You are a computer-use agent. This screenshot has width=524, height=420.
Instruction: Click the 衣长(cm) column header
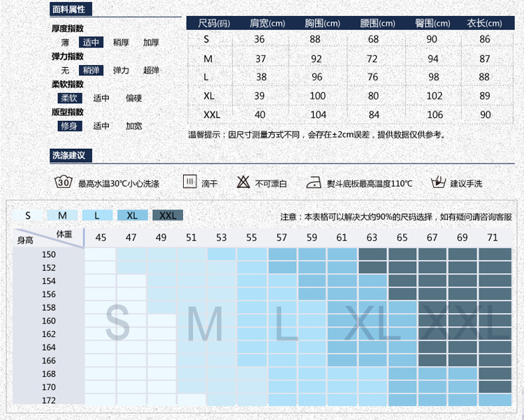(x=485, y=23)
